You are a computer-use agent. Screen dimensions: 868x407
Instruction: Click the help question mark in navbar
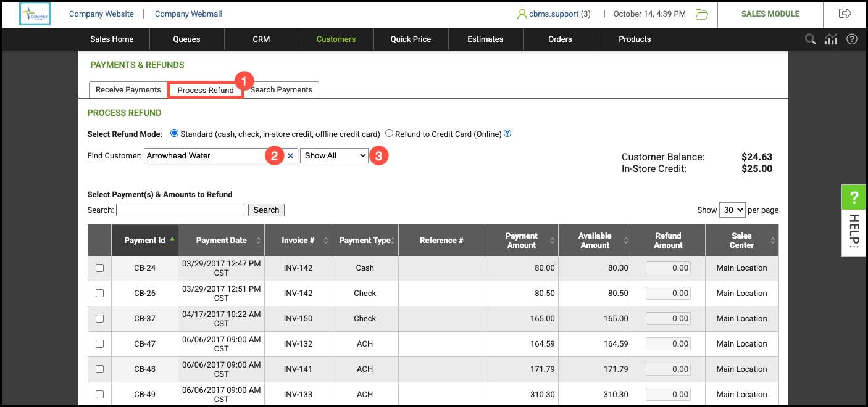(x=852, y=39)
